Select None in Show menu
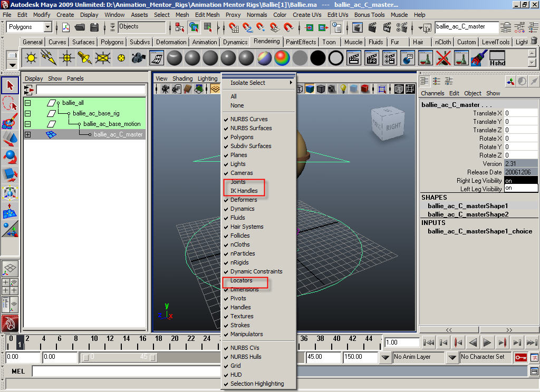This screenshot has height=392, width=540. 237,105
